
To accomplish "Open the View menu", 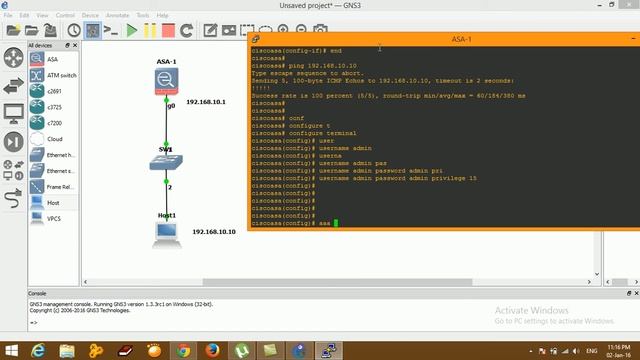I will [42, 15].
